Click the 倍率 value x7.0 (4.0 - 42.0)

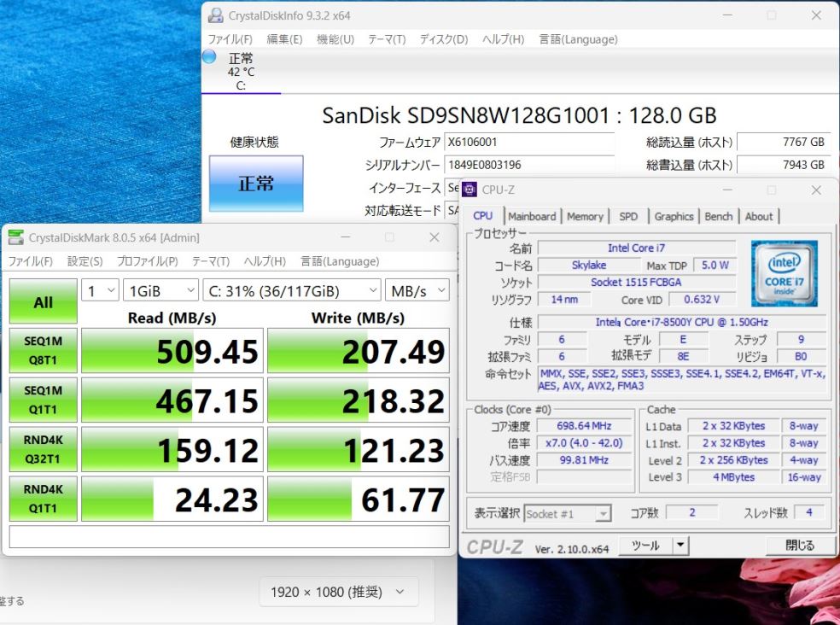click(x=584, y=443)
